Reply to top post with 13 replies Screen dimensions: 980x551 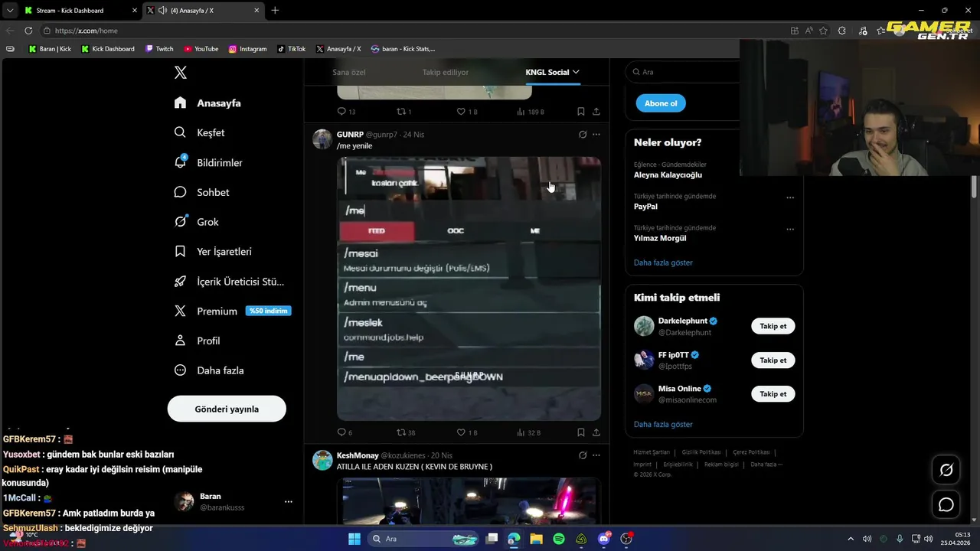pos(347,112)
